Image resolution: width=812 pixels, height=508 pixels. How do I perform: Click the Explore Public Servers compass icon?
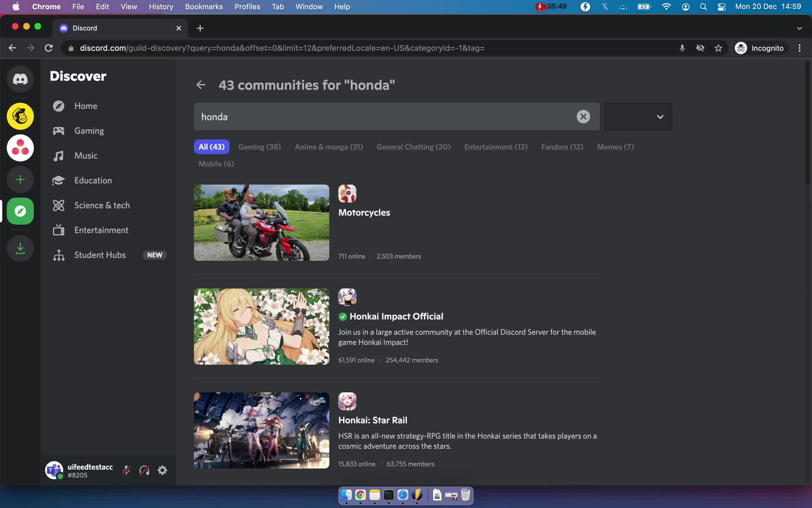tap(20, 211)
